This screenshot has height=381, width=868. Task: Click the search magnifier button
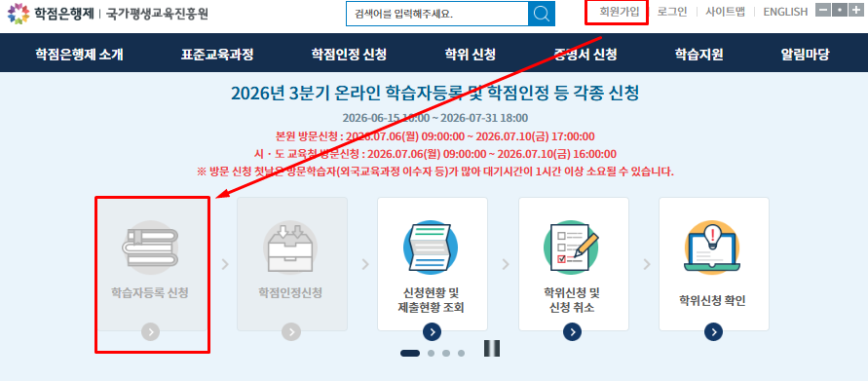tap(542, 14)
